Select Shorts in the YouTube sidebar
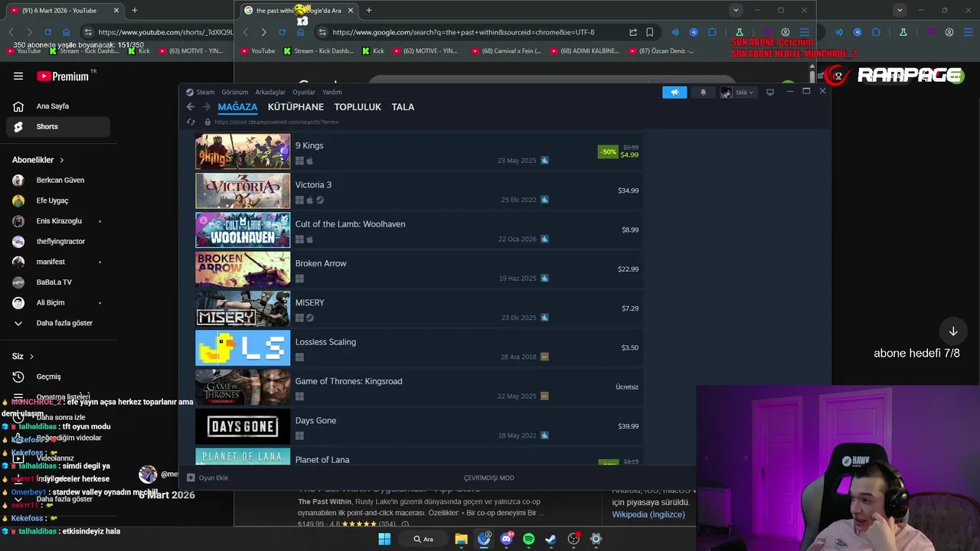The width and height of the screenshot is (980, 551). [x=58, y=126]
